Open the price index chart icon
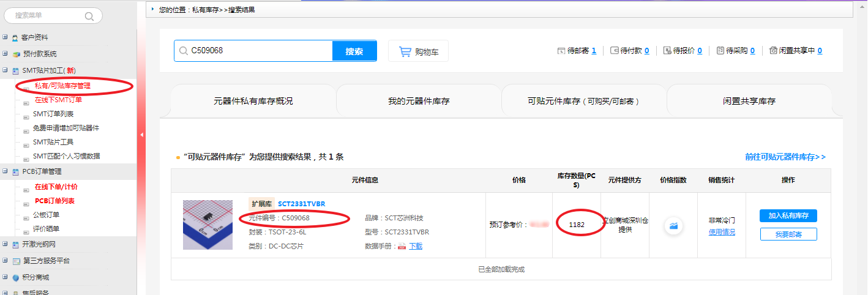The width and height of the screenshot is (868, 295). tap(673, 226)
